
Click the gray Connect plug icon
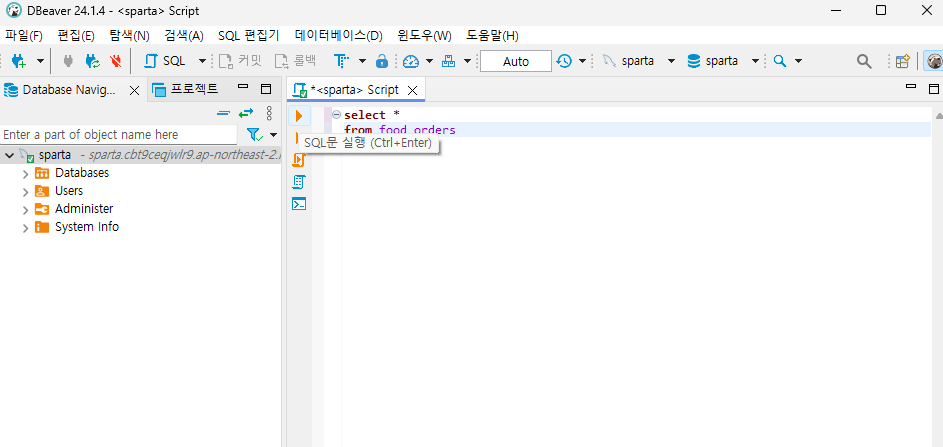[x=68, y=61]
